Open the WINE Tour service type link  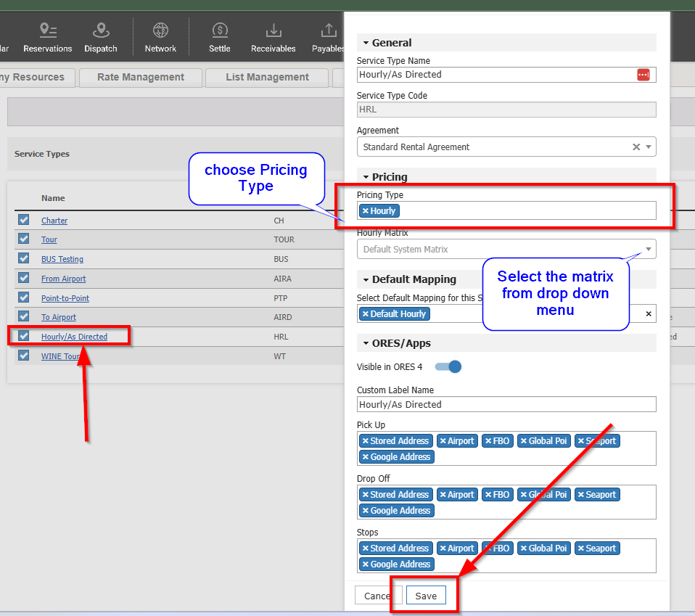(61, 356)
